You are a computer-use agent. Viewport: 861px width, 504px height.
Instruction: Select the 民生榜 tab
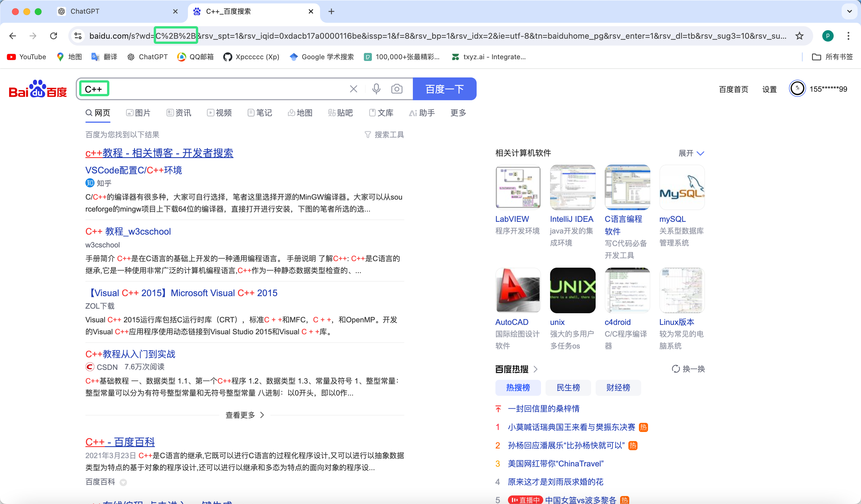tap(568, 388)
